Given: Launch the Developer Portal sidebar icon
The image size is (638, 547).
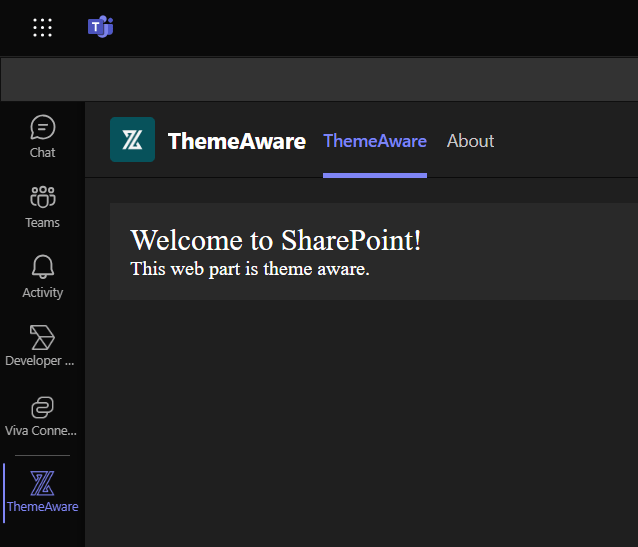Looking at the screenshot, I should 42,337.
